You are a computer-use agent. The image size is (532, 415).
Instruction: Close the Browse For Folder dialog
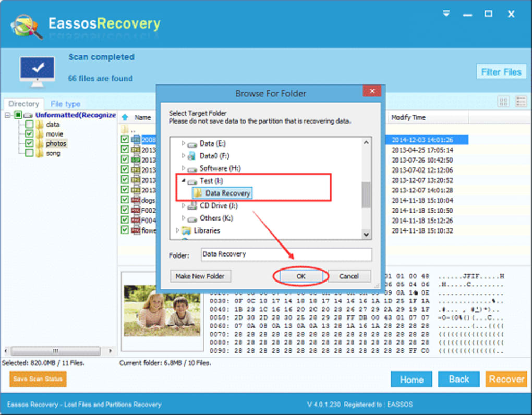pyautogui.click(x=372, y=91)
